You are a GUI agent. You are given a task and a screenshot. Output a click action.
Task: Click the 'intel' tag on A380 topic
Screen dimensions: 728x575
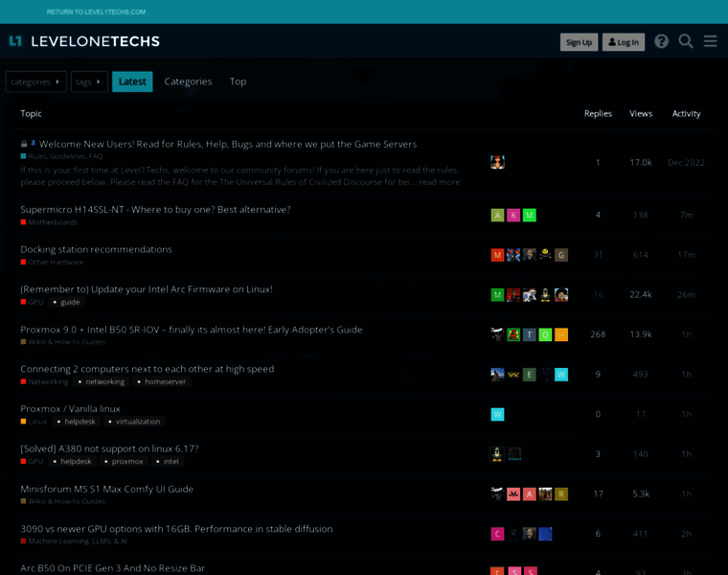click(167, 462)
